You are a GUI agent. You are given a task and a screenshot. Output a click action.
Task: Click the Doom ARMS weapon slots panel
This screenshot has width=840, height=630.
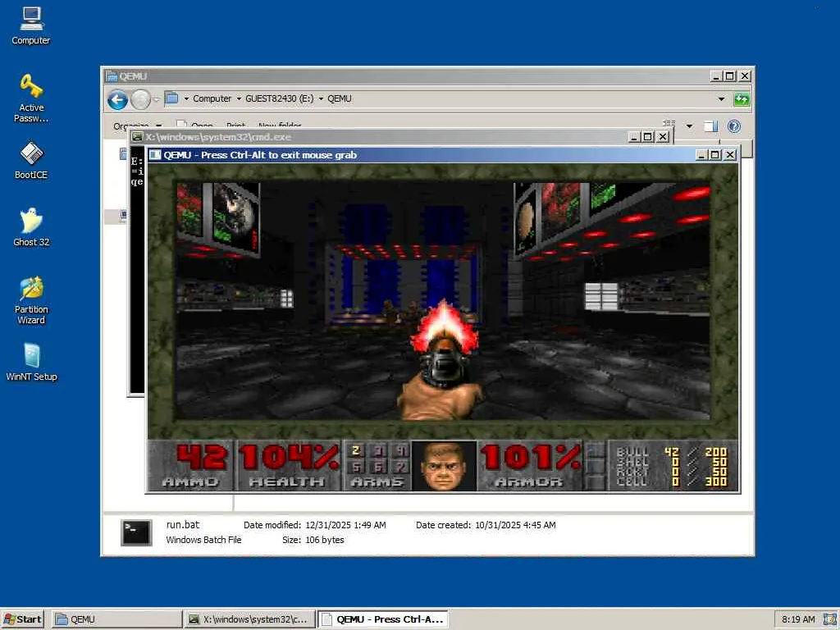click(x=377, y=465)
